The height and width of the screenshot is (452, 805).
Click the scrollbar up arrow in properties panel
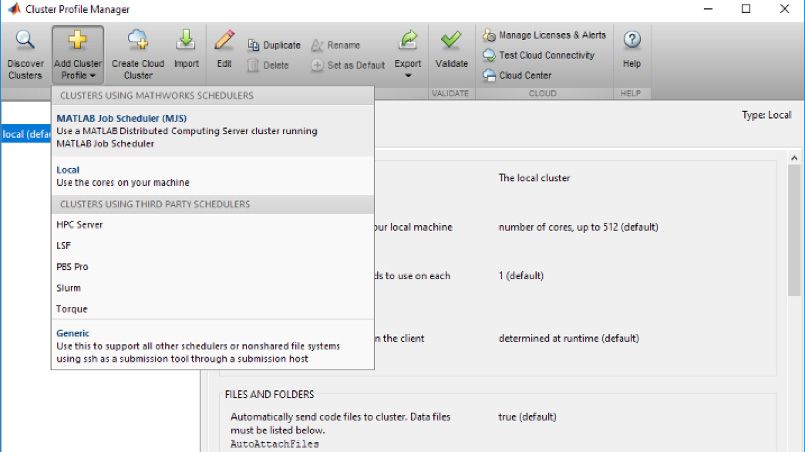click(796, 158)
